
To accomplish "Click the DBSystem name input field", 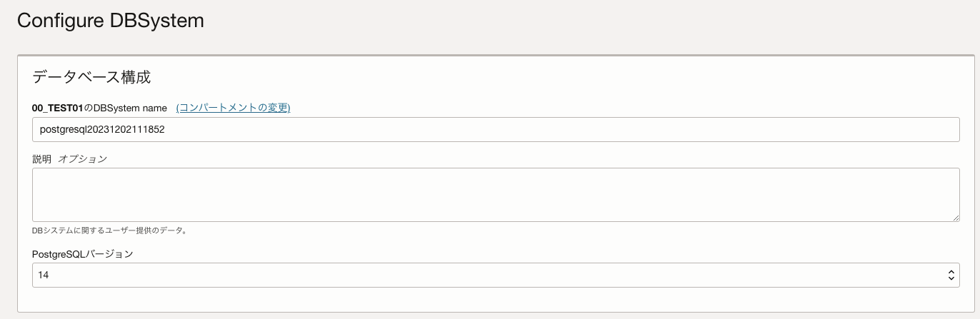I will (x=496, y=130).
